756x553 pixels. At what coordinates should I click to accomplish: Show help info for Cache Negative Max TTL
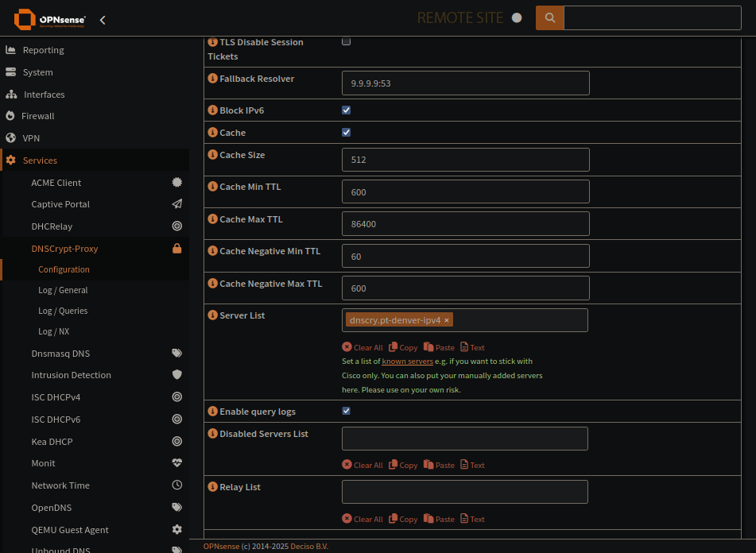212,283
